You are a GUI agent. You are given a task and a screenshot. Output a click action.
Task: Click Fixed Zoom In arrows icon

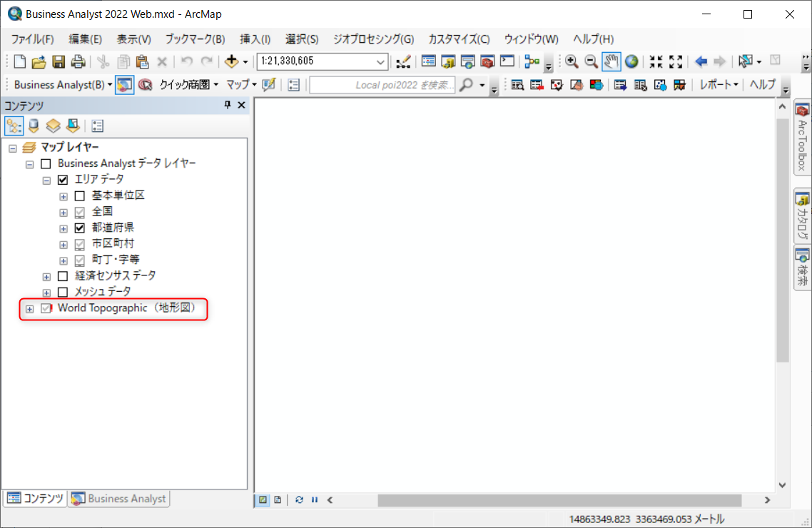click(x=656, y=61)
